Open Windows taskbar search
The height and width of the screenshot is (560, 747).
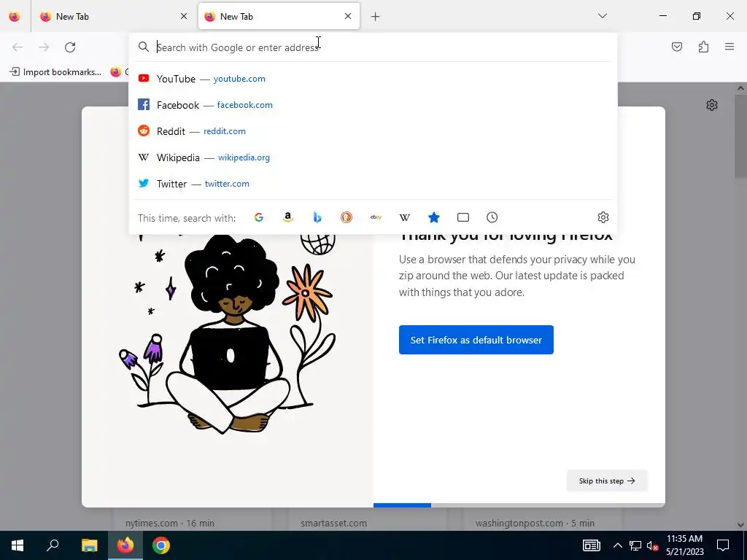pyautogui.click(x=53, y=545)
